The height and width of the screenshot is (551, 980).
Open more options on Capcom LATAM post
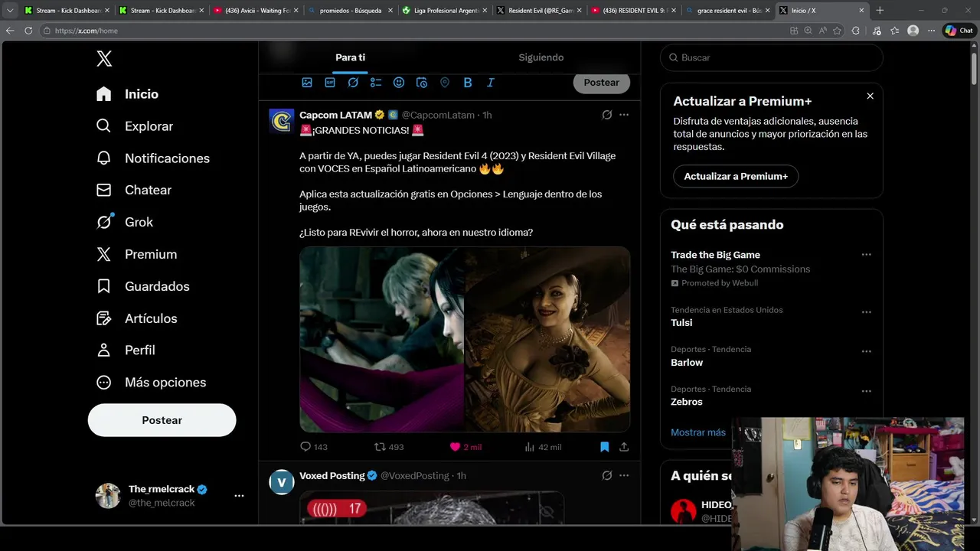624,115
